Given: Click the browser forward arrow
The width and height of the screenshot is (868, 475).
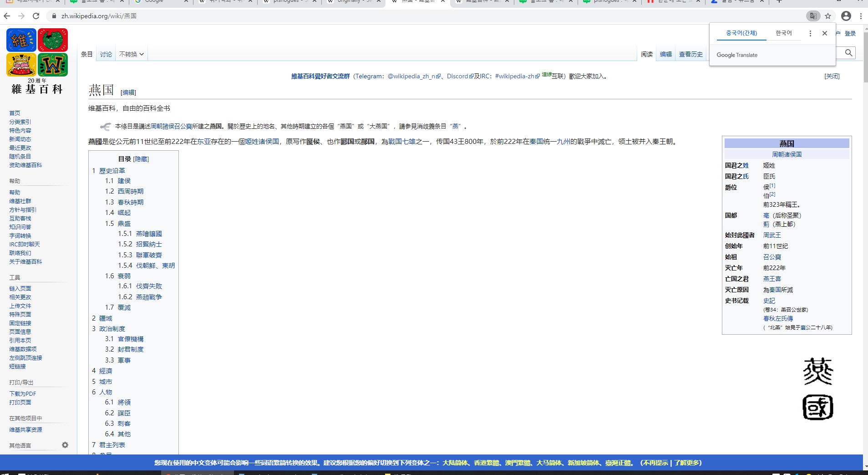Looking at the screenshot, I should 21,16.
